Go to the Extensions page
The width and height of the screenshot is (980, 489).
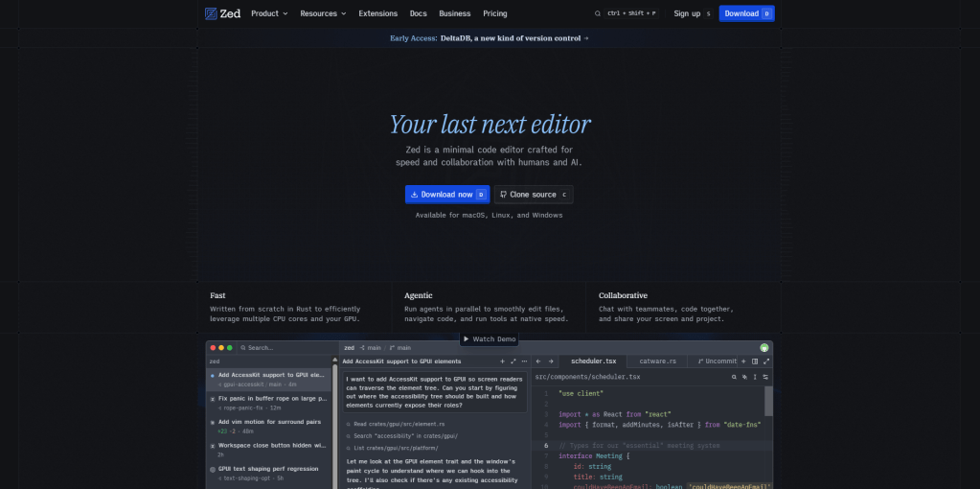click(x=377, y=13)
